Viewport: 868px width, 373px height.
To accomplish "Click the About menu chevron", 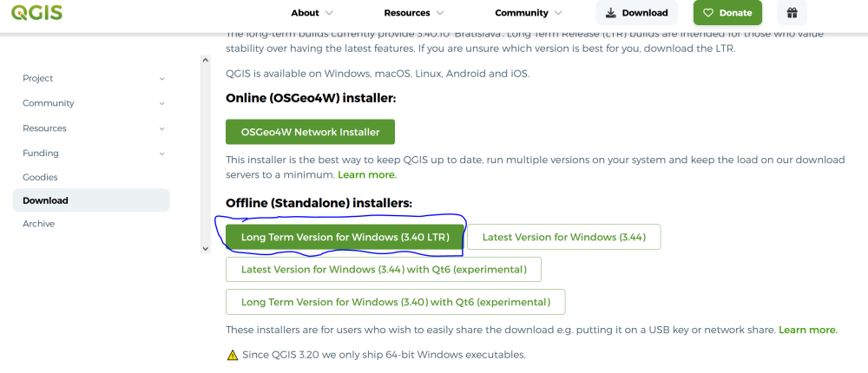I will [x=329, y=13].
